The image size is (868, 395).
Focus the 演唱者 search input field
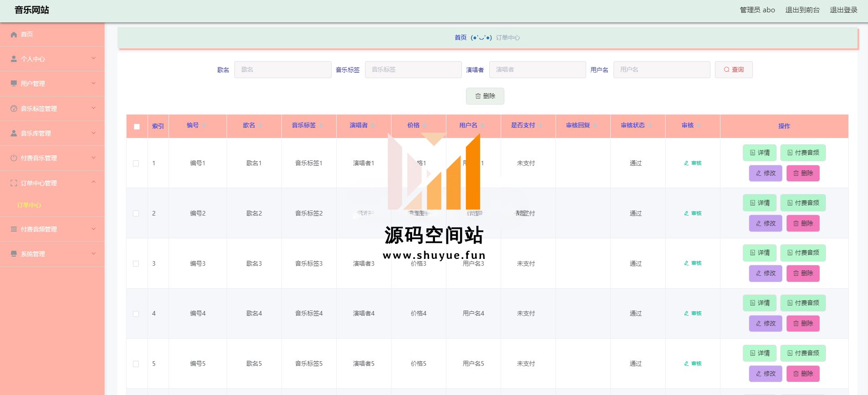point(537,69)
